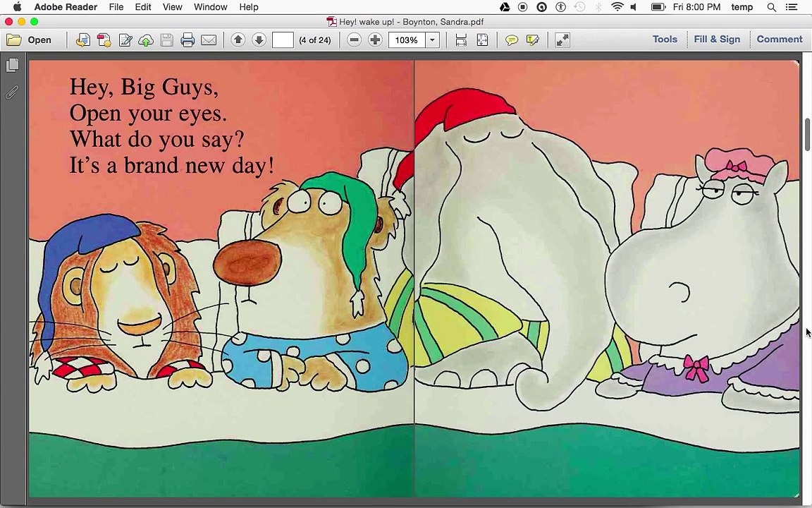
Task: Click the cloud upload (store file online) icon
Action: click(146, 40)
